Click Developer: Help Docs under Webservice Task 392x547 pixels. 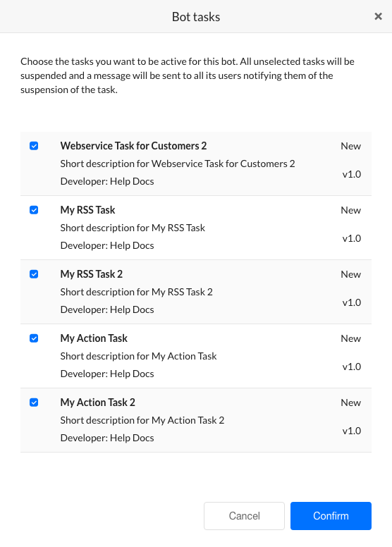click(107, 181)
